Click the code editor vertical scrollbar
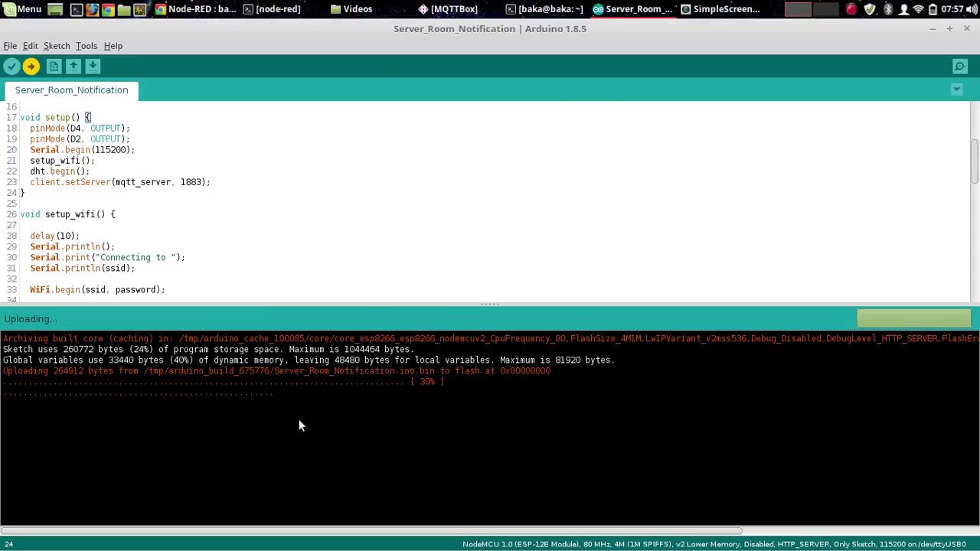 [975, 161]
